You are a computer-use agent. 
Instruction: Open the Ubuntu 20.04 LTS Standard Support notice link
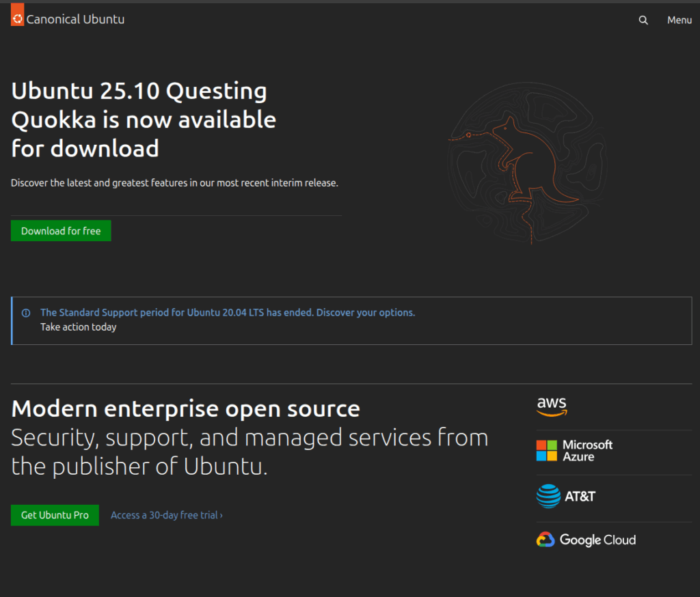[227, 312]
